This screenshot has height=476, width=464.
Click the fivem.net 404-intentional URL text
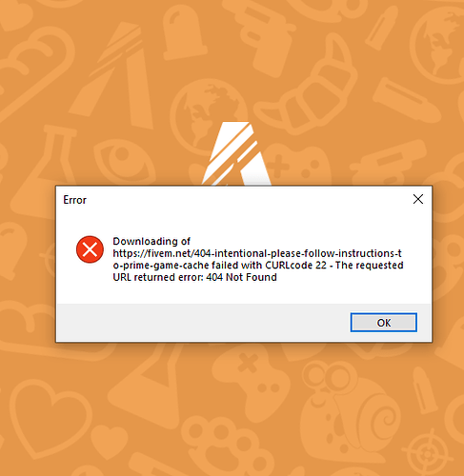pyautogui.click(x=257, y=259)
